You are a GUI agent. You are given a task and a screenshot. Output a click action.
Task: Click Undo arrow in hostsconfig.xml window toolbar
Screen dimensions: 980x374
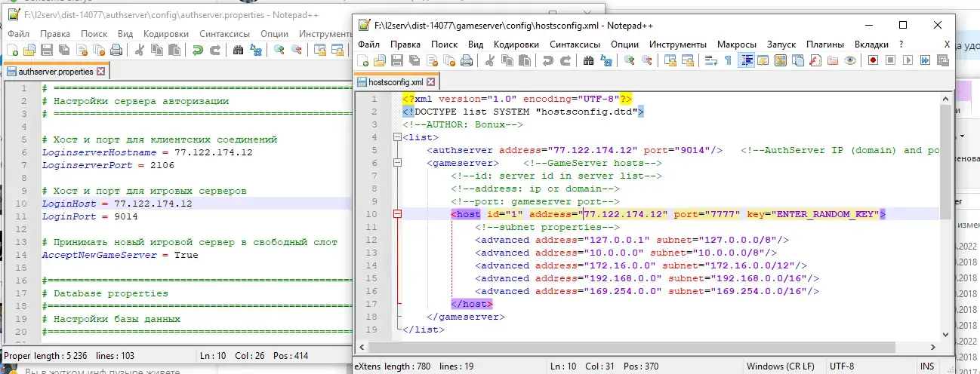pyautogui.click(x=548, y=60)
